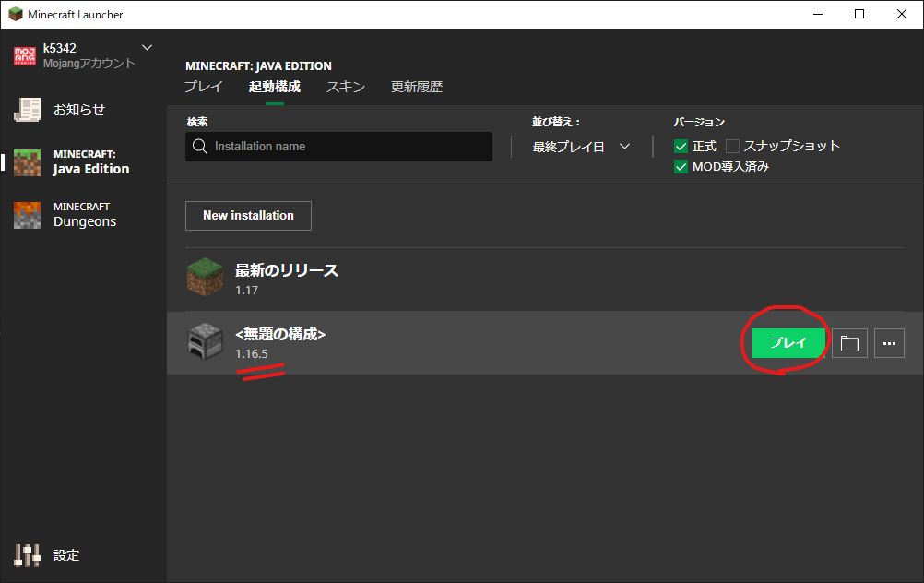Switch to the プレイ tab
Image resolution: width=924 pixels, height=583 pixels.
pyautogui.click(x=204, y=86)
